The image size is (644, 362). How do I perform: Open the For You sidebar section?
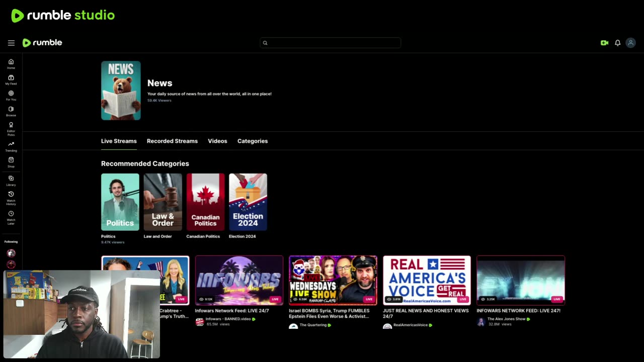11,96
